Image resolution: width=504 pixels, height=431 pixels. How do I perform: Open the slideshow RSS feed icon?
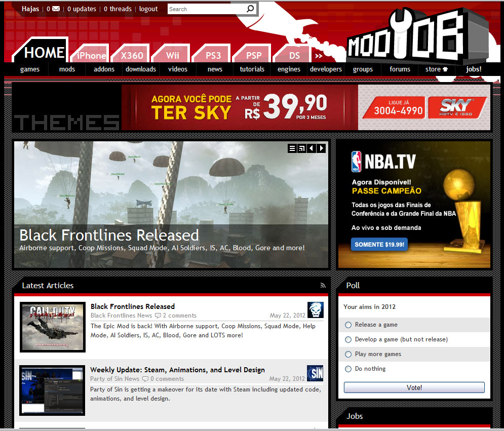[302, 148]
